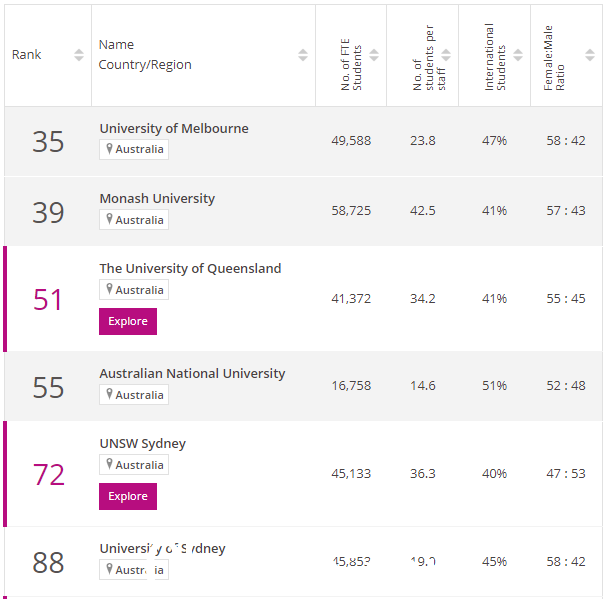Image resolution: width=606 pixels, height=599 pixels.
Task: Click rank number 39
Action: tap(48, 213)
